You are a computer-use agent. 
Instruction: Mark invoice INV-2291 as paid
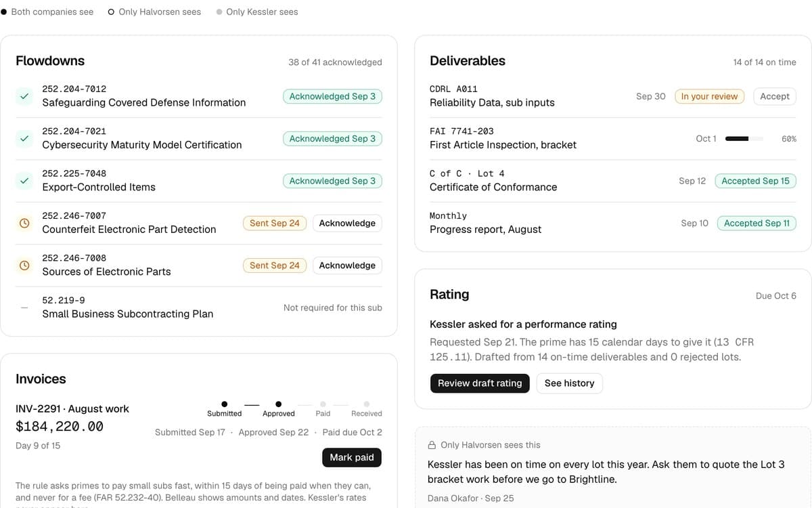352,457
